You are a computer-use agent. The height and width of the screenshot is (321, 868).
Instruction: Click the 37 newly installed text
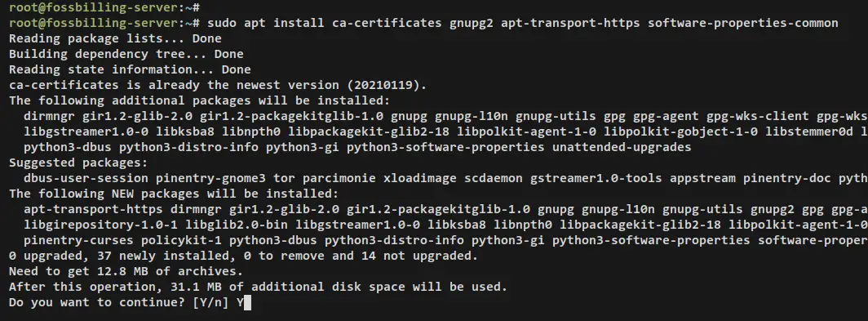coord(166,256)
